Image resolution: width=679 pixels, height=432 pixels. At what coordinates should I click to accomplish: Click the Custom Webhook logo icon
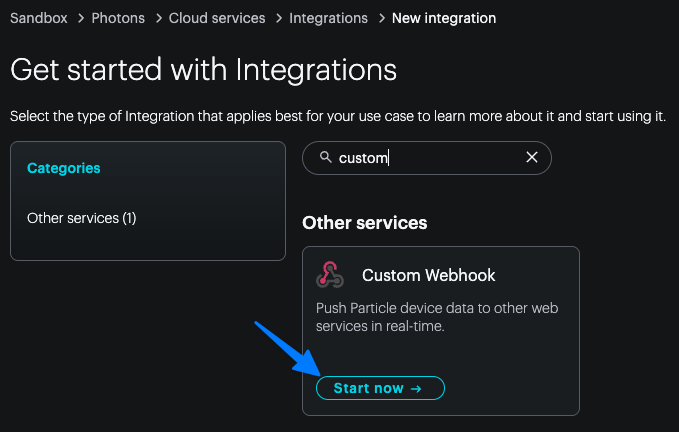click(330, 274)
